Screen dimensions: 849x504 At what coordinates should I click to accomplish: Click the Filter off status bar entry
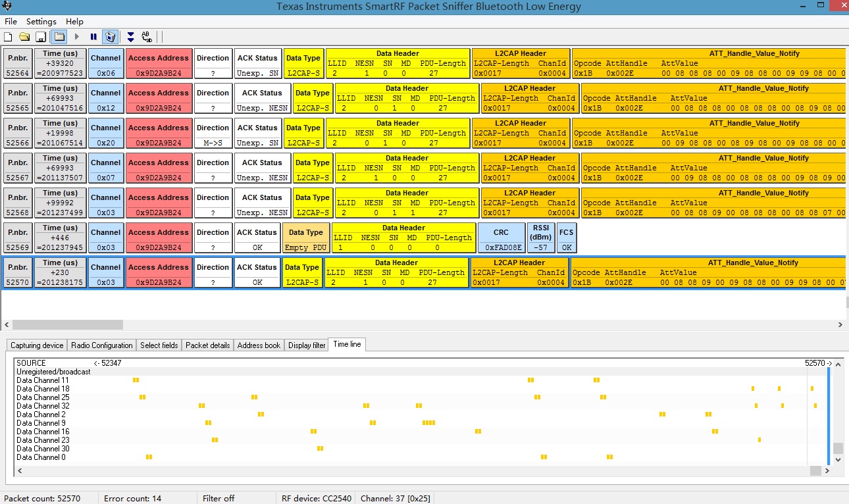219,498
